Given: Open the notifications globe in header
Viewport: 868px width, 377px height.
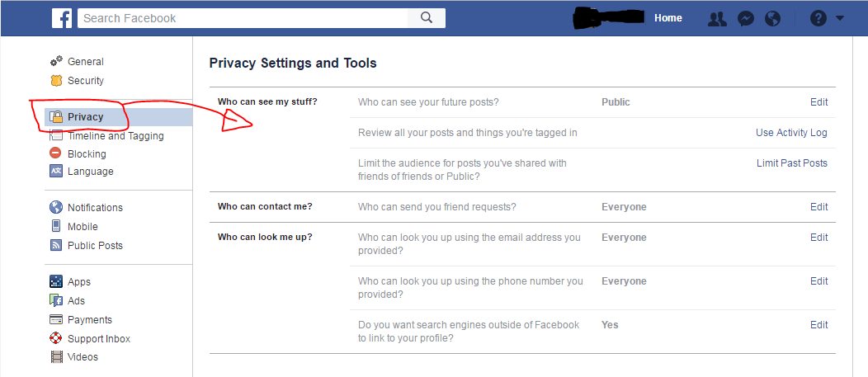Looking at the screenshot, I should (x=773, y=19).
